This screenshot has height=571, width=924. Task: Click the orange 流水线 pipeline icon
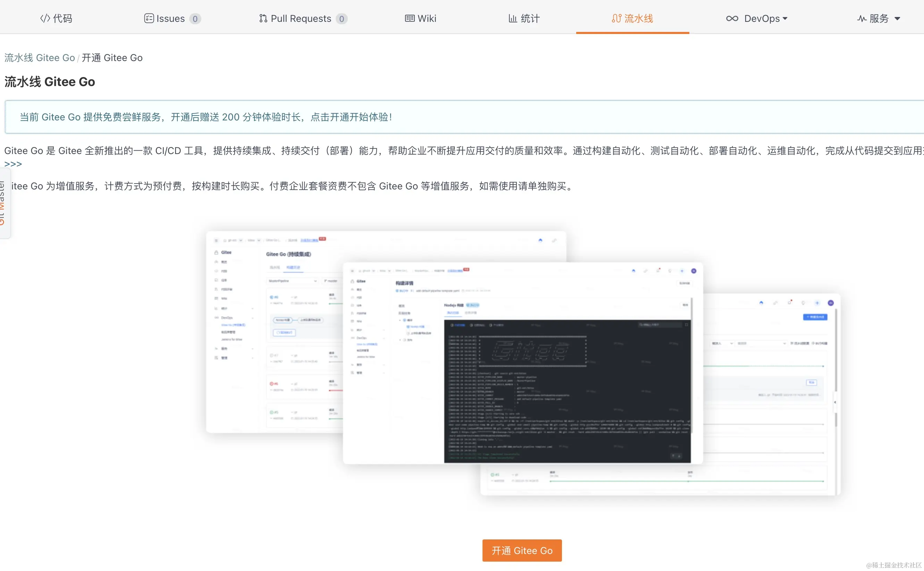(x=616, y=18)
